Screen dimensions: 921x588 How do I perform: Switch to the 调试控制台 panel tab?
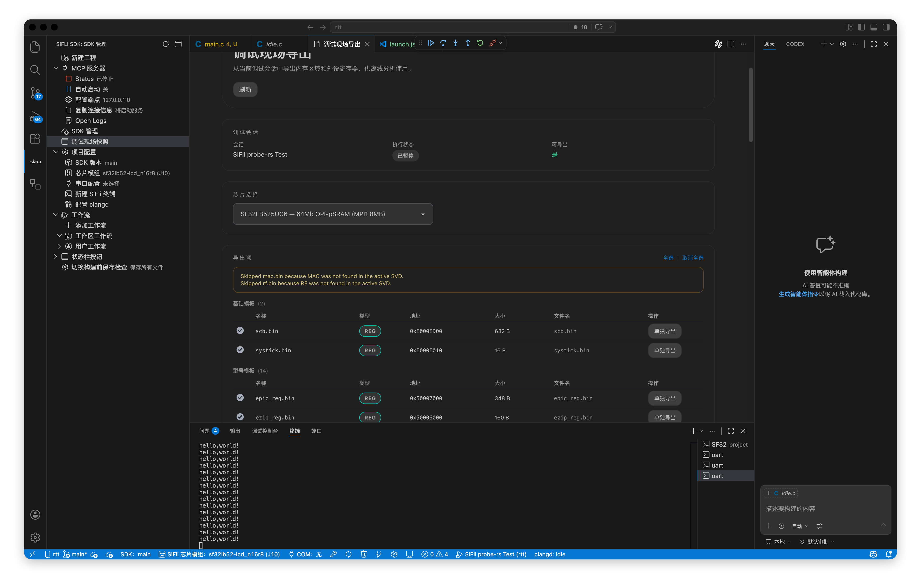point(264,431)
